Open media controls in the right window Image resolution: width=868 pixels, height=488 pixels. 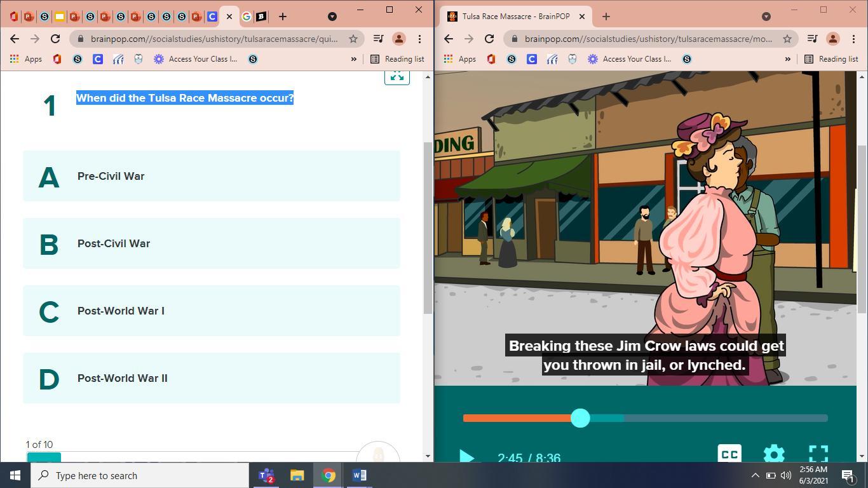coord(812,39)
